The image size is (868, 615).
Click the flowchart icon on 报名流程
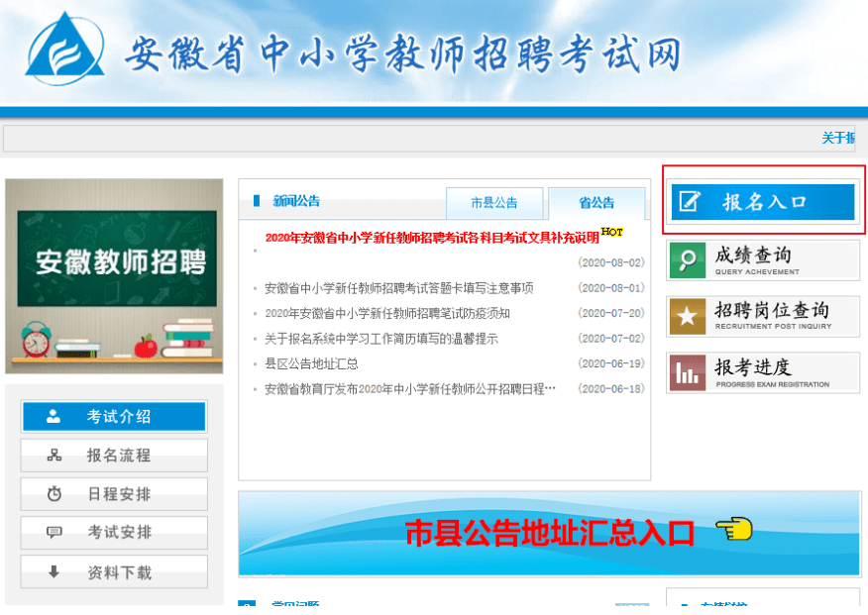54,456
